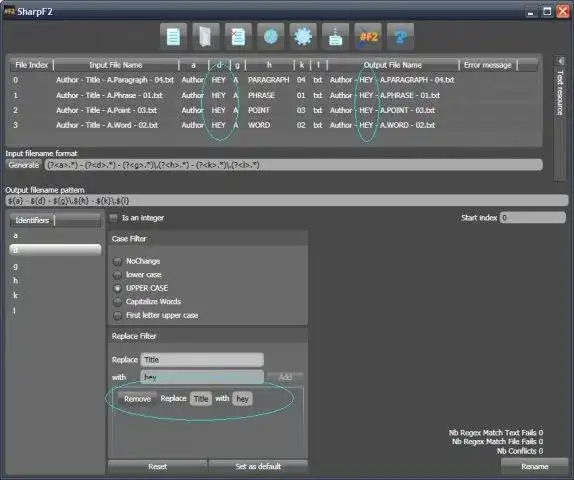
Task: Click the clipboard document toolbar icon
Action: [x=335, y=37]
